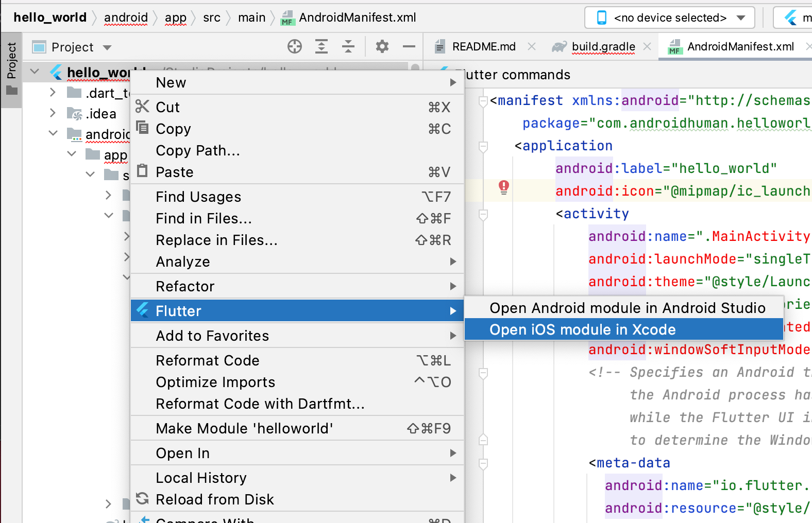Screen dimensions: 812x523
Task: Collapse the app folder
Action: (x=72, y=154)
